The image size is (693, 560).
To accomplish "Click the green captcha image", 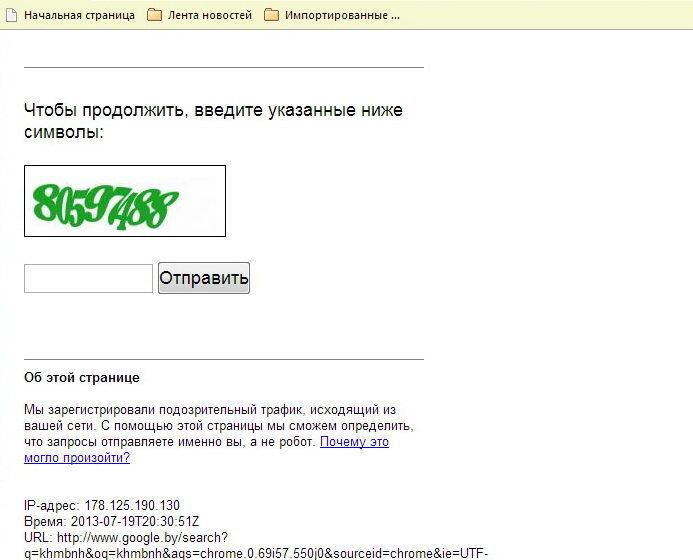I will tap(125, 201).
